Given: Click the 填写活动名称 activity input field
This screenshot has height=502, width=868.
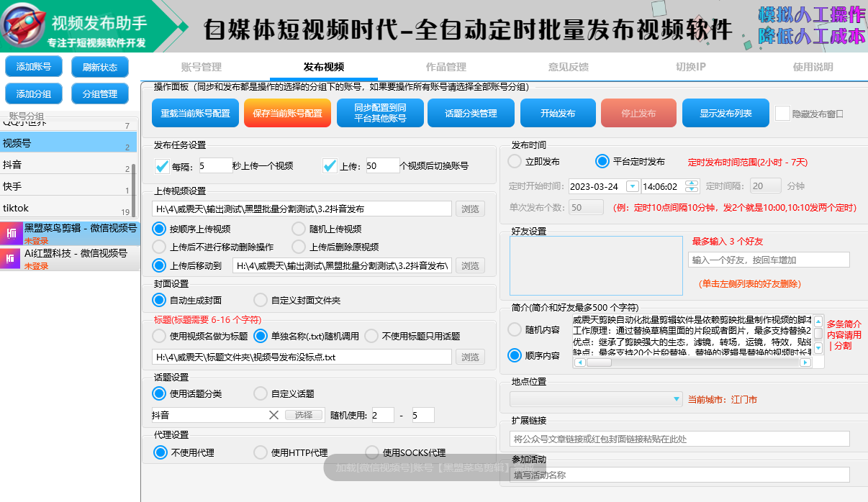Looking at the screenshot, I should (679, 475).
